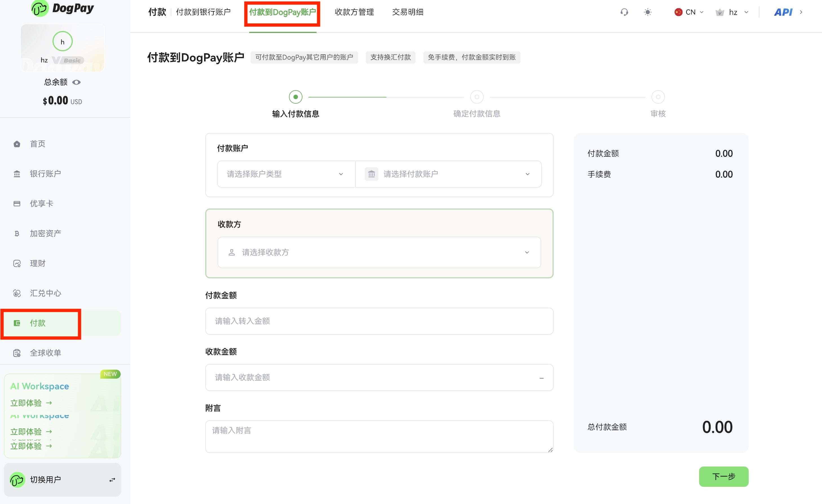Viewport: 822px width, 504px height.
Task: Click the 优享卡 card icon
Action: [x=17, y=204]
